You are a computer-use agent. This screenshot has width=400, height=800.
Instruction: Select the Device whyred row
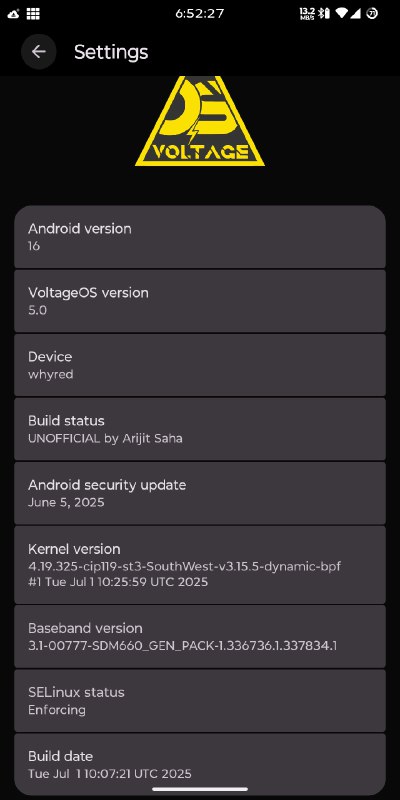pyautogui.click(x=200, y=365)
